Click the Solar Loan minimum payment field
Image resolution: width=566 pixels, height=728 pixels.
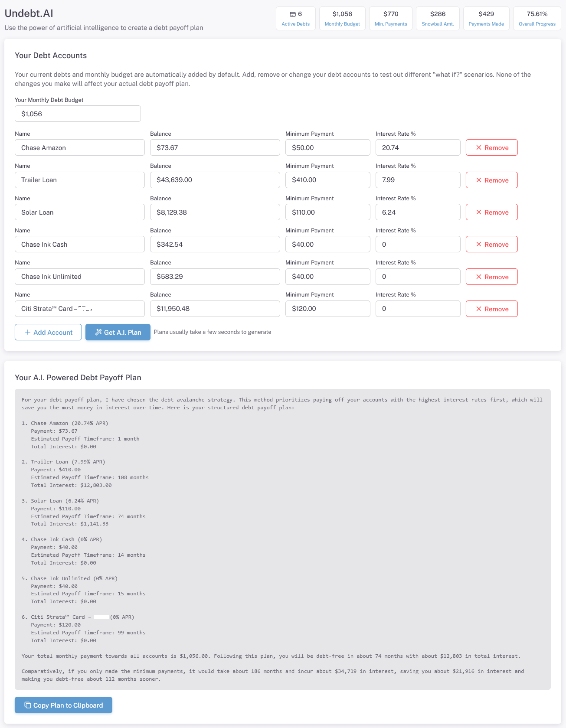[x=328, y=212]
